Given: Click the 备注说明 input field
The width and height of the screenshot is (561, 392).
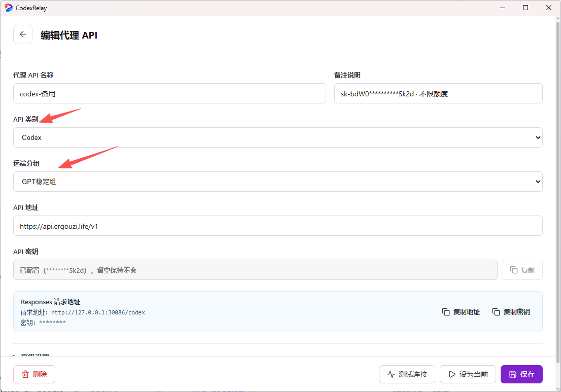Looking at the screenshot, I should pyautogui.click(x=438, y=93).
